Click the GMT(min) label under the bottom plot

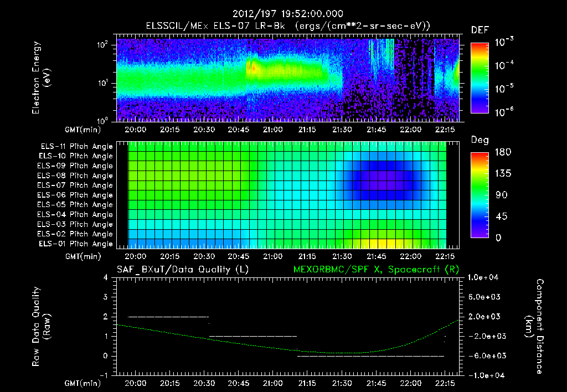pyautogui.click(x=83, y=383)
